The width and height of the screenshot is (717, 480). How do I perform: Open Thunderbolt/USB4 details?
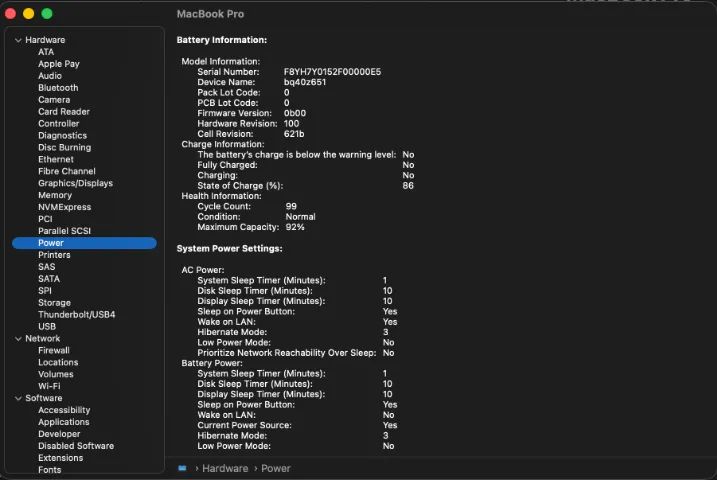point(76,315)
